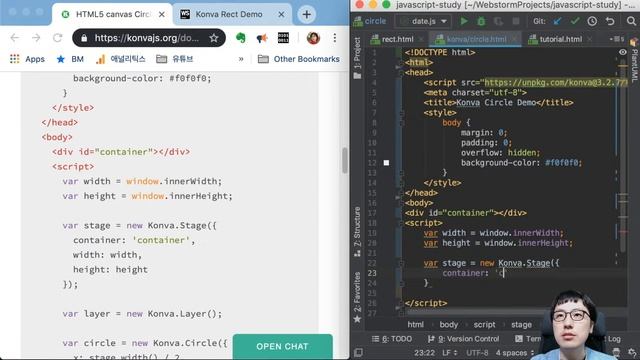Click the stop button in WebStorm toolbar
Image resolution: width=640 pixels, height=360 pixels.
[516, 21]
